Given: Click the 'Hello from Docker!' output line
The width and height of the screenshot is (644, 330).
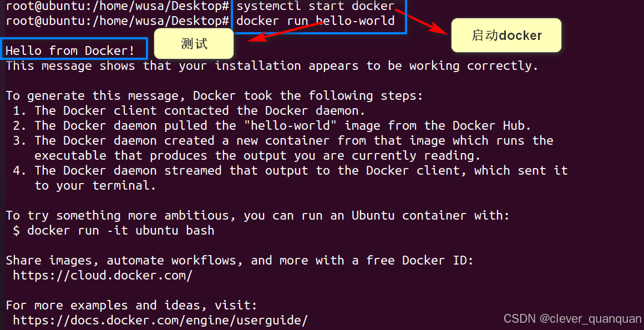Looking at the screenshot, I should 70,50.
